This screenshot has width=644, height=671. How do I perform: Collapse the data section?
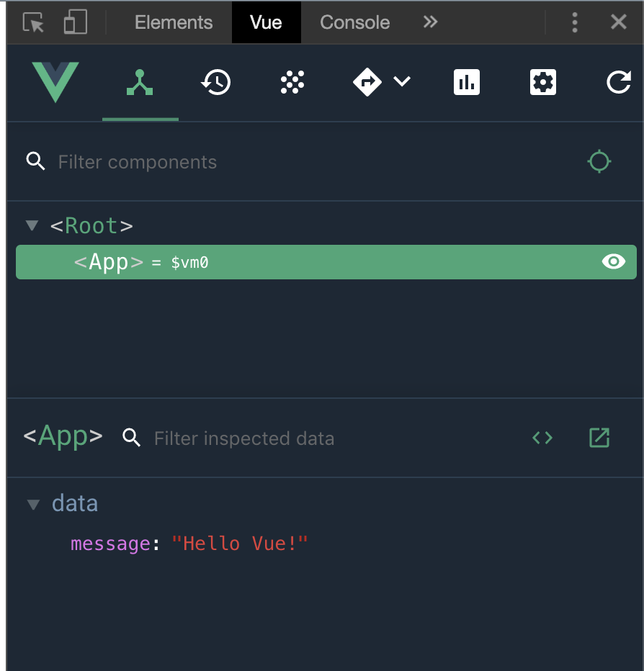point(33,504)
